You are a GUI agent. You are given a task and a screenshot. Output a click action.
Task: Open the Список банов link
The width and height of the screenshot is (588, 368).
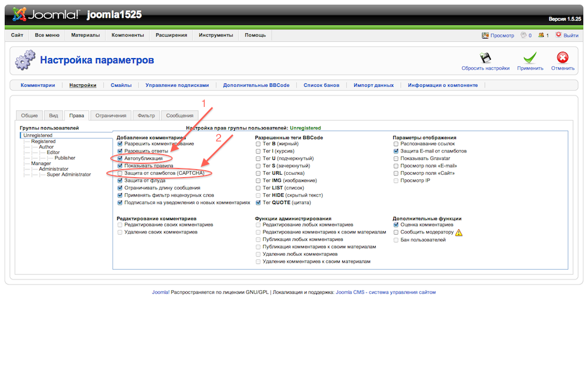(322, 85)
